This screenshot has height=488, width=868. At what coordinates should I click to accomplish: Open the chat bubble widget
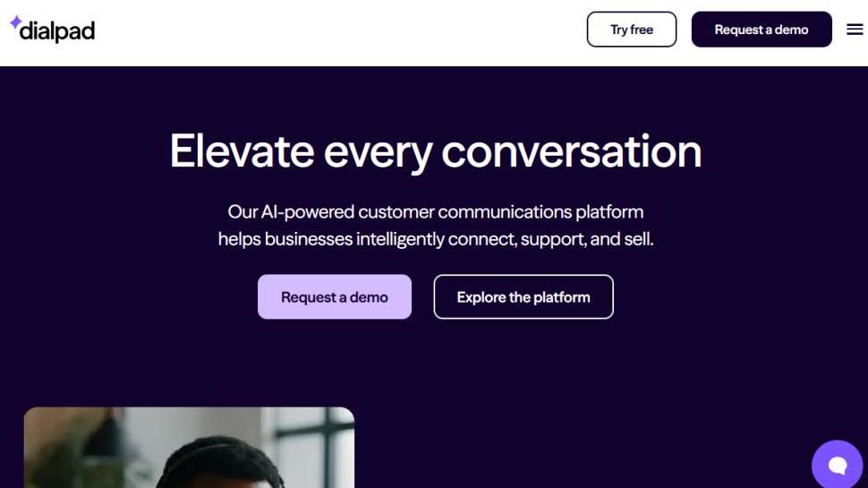coord(838,465)
